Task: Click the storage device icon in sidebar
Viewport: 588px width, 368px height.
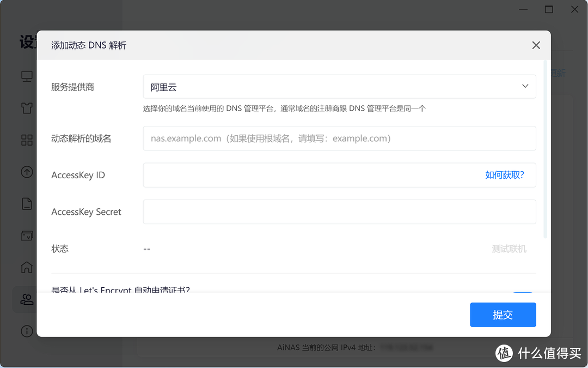Action: click(27, 236)
